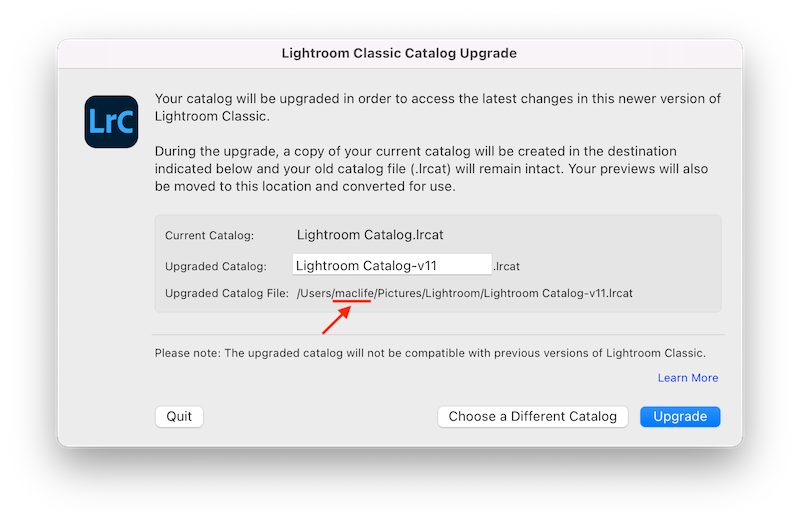Click the red arrow annotation

337,321
